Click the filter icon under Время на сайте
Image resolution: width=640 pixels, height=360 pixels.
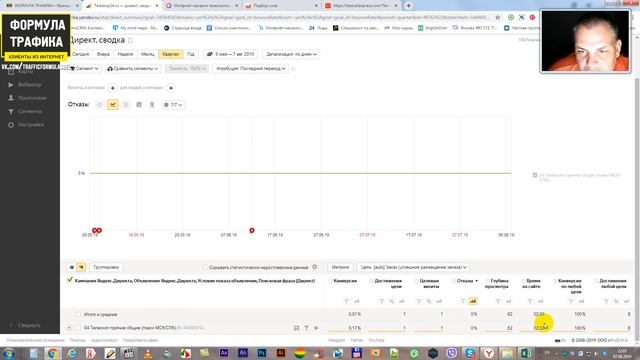pos(530,301)
